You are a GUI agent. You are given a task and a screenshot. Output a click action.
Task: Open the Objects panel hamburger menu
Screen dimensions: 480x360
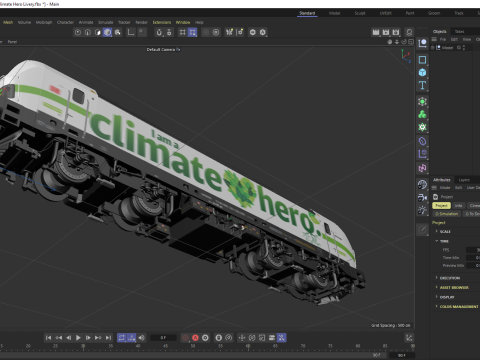point(434,39)
